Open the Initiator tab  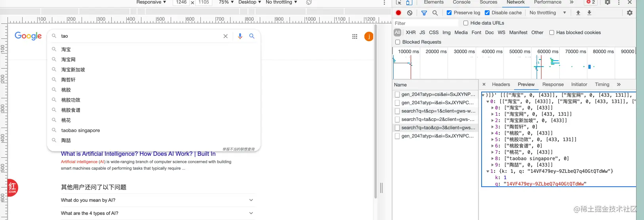tap(579, 84)
